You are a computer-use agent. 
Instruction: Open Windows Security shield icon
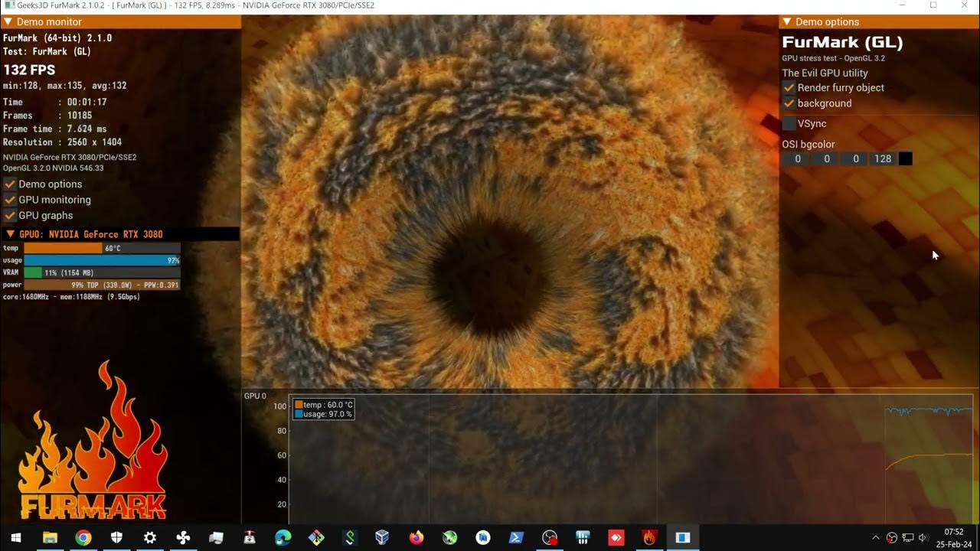pyautogui.click(x=116, y=537)
